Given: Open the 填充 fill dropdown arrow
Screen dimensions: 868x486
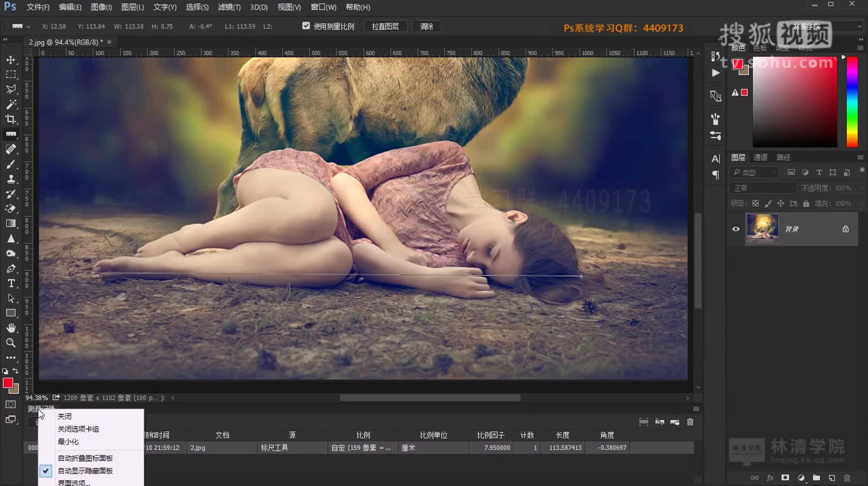Looking at the screenshot, I should pos(860,204).
